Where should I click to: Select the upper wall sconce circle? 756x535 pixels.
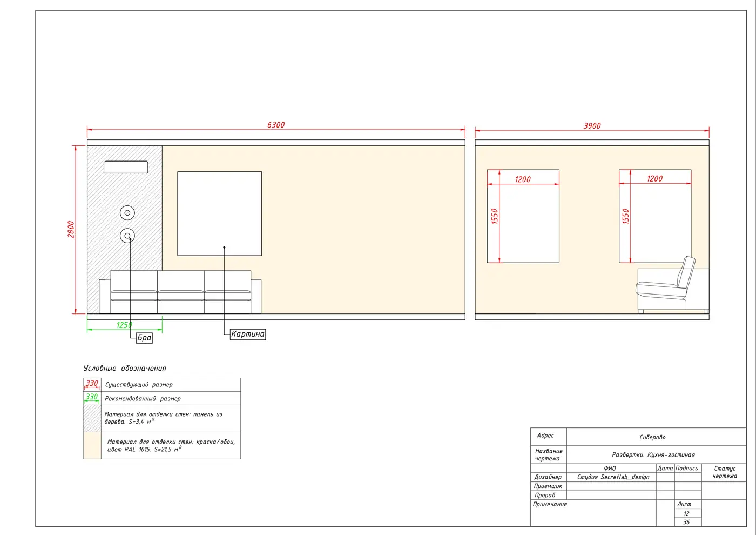pyautogui.click(x=127, y=213)
